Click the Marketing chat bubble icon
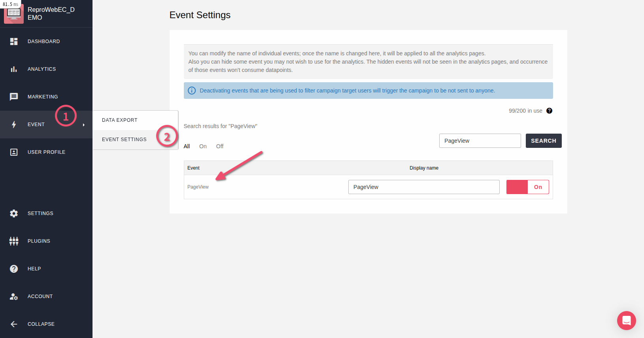 coord(14,97)
